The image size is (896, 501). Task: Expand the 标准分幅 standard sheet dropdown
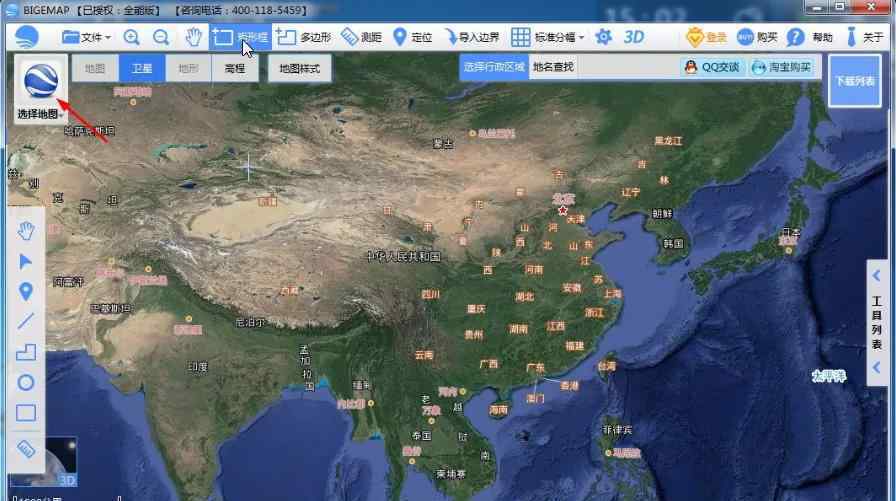click(x=547, y=38)
